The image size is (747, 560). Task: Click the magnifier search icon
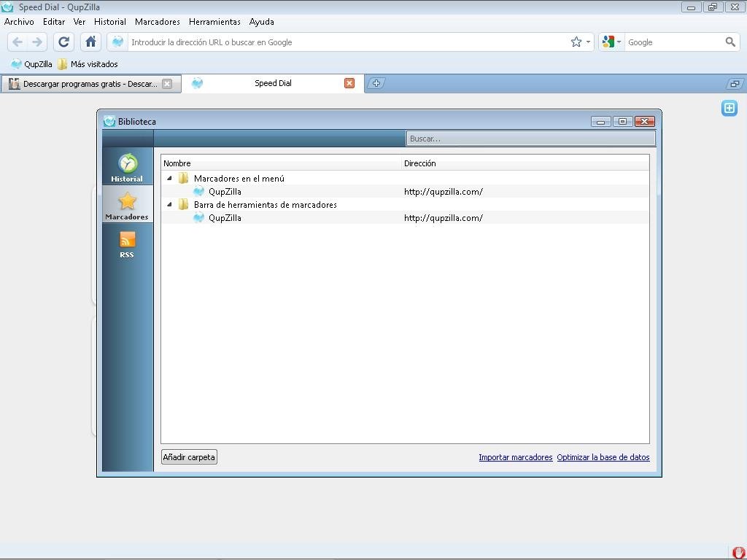729,42
